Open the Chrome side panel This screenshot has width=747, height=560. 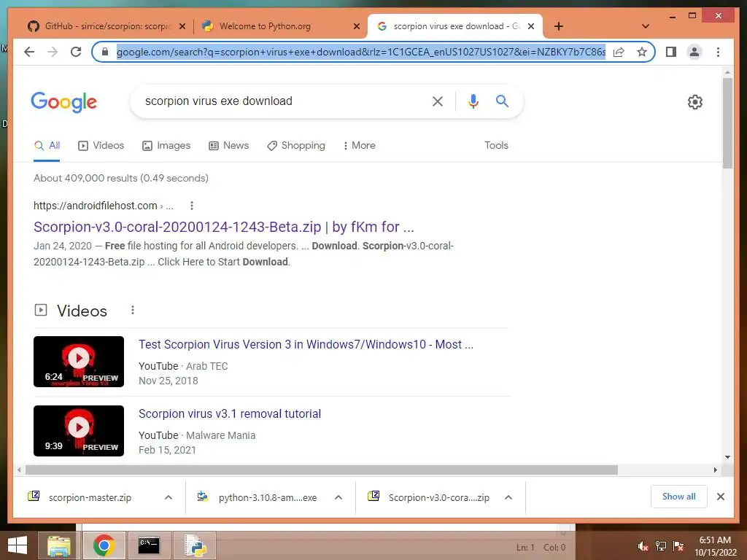coord(671,52)
